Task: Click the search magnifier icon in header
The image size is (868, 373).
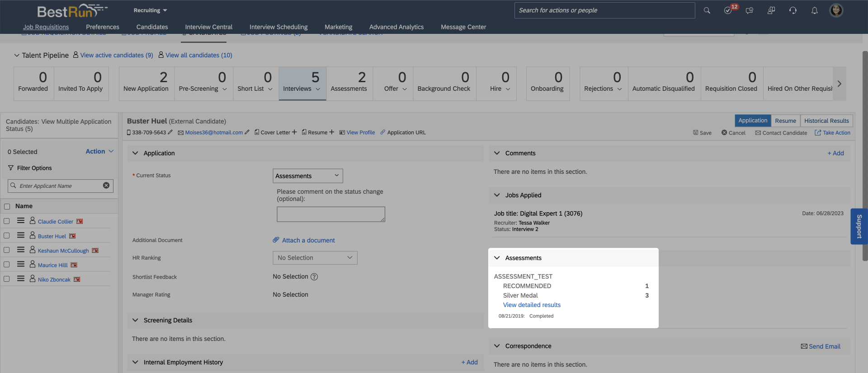Action: pos(707,10)
